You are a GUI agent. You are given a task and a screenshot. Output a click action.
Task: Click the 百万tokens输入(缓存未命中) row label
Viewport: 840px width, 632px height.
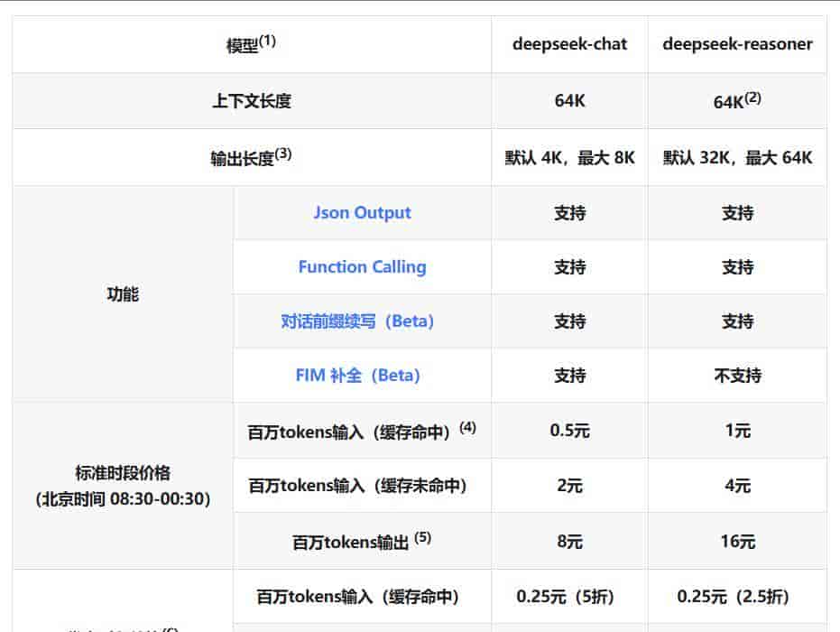click(357, 486)
